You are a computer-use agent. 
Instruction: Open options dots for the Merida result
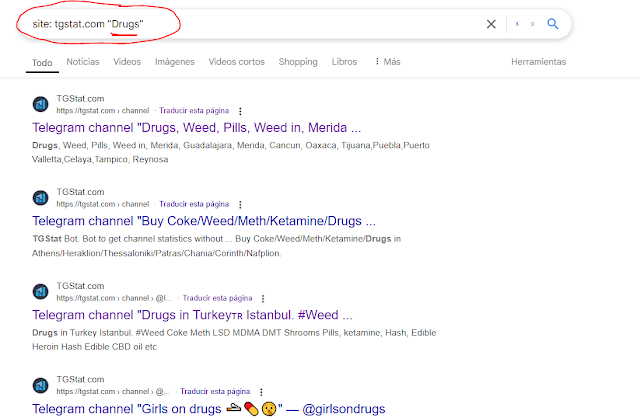click(x=240, y=111)
